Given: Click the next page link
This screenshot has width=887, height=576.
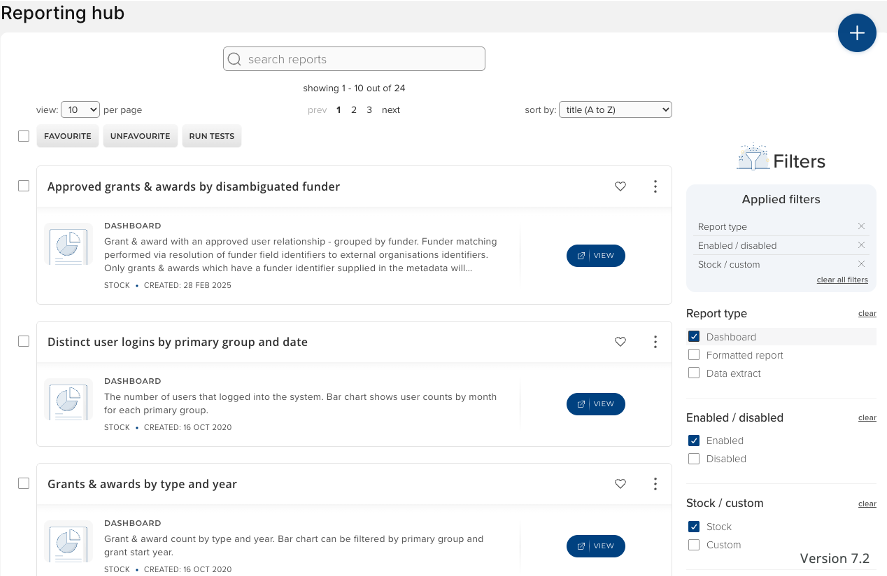Looking at the screenshot, I should coord(391,110).
